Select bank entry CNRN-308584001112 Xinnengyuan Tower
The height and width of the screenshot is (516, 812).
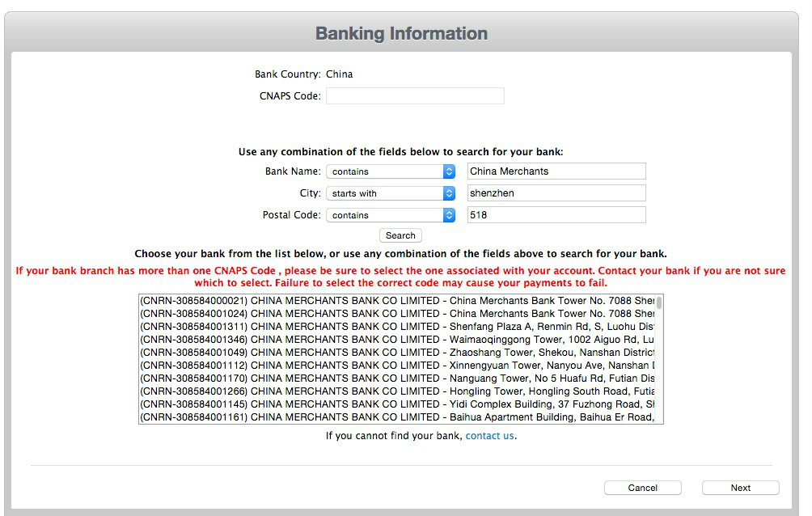coord(396,366)
